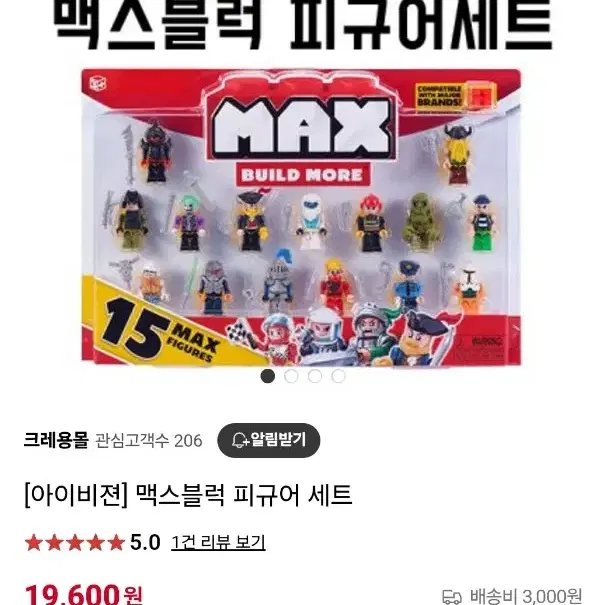
Task: Switch to the second image dot
Action: pyautogui.click(x=291, y=376)
